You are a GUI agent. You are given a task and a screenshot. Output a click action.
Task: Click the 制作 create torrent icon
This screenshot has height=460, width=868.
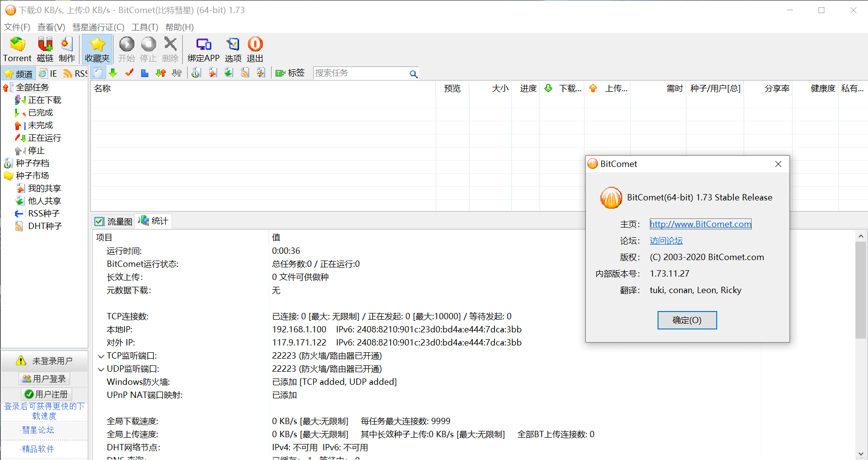67,45
